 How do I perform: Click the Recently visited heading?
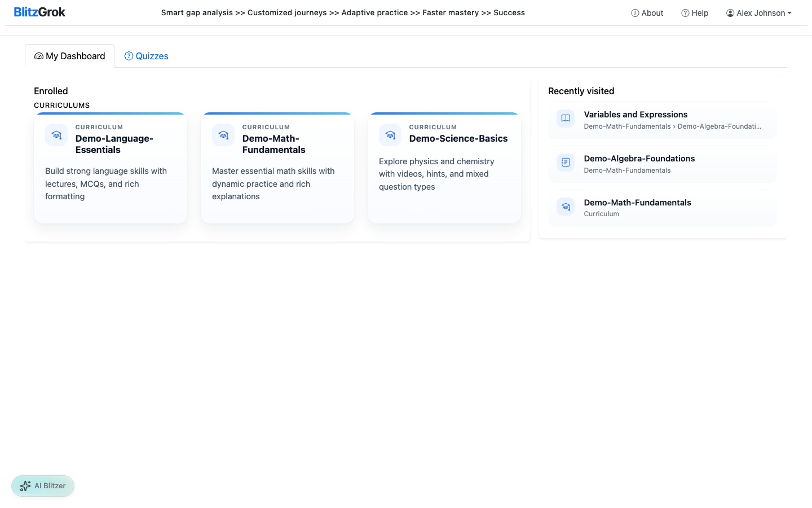pyautogui.click(x=581, y=91)
